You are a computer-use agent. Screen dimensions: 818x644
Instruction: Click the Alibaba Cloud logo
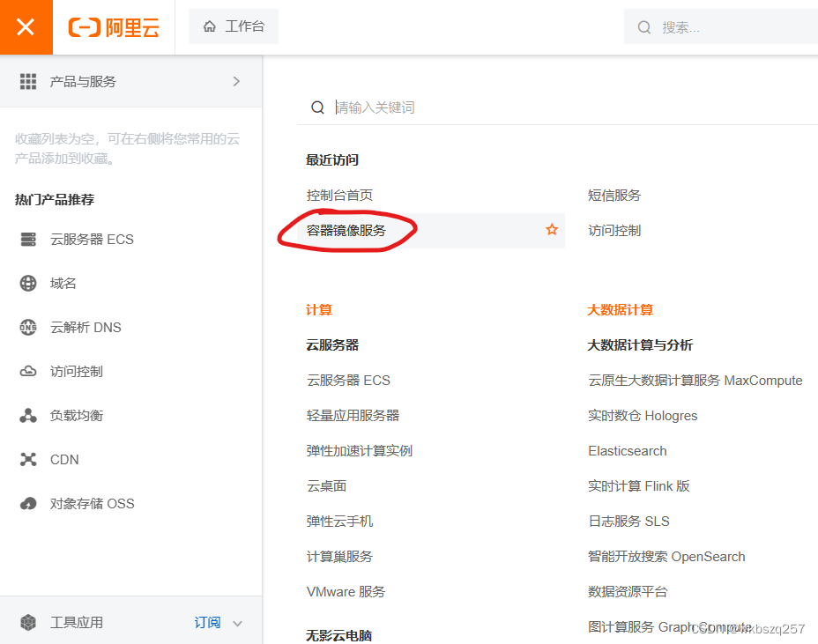114,27
